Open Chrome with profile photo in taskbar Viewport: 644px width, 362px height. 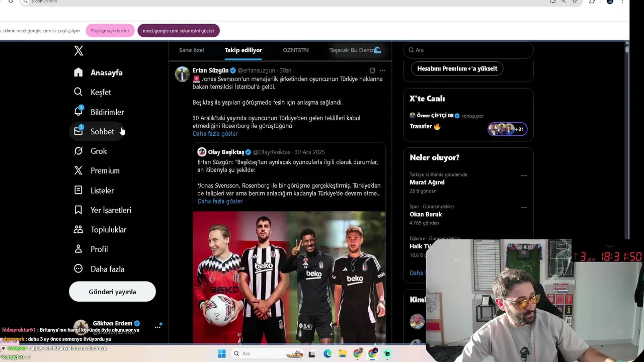[358, 354]
